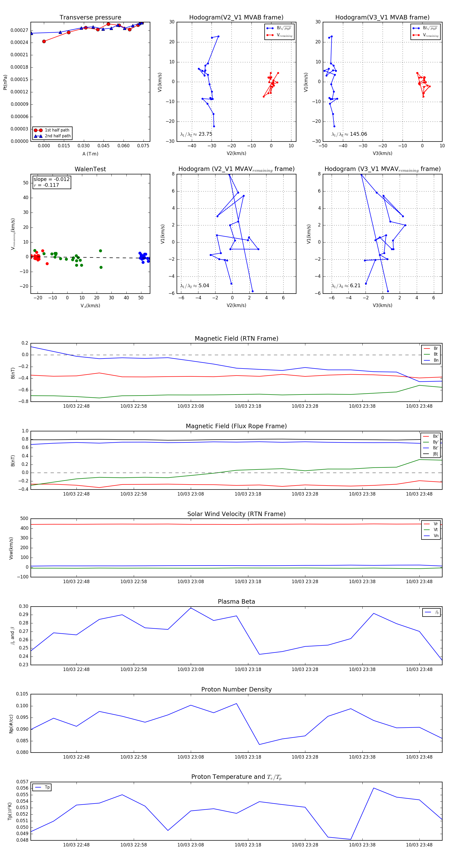473x868 pixels.
Task: Click 'B(nT)' label of Flux Rope Frame plot
Action: 13,461
